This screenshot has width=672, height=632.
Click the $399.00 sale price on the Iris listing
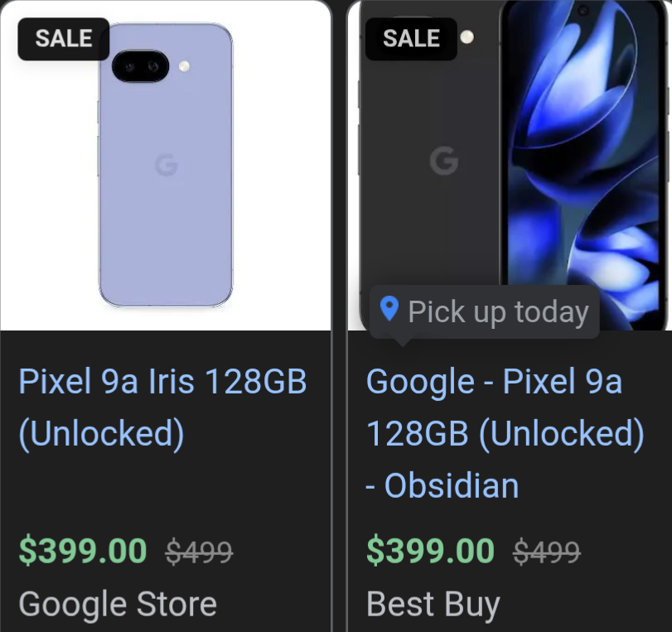[82, 551]
